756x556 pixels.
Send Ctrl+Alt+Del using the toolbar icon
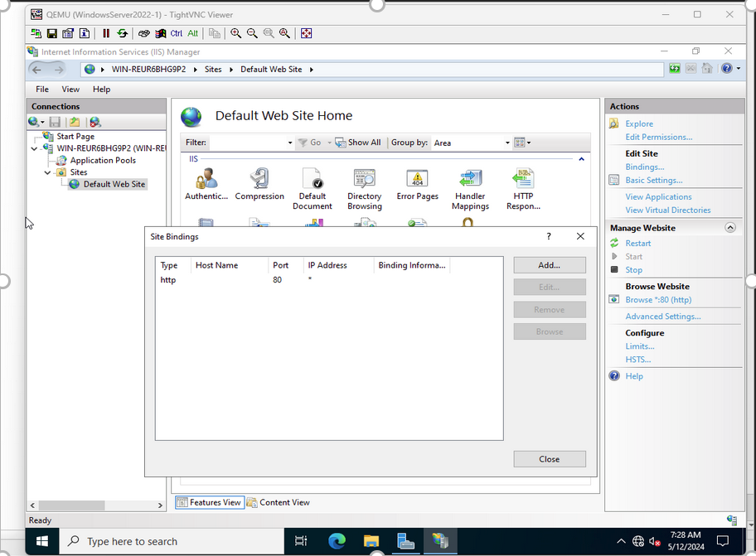click(143, 33)
